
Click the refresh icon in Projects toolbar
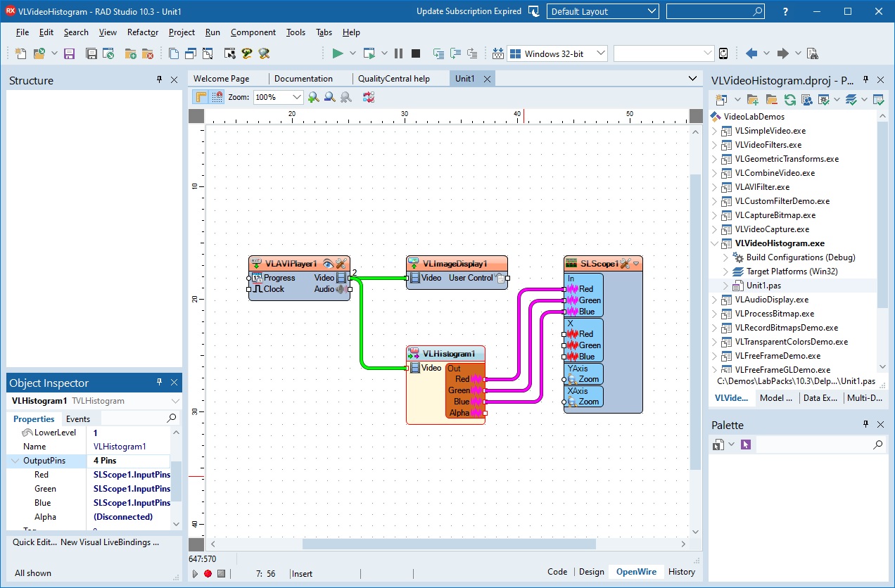pyautogui.click(x=790, y=100)
